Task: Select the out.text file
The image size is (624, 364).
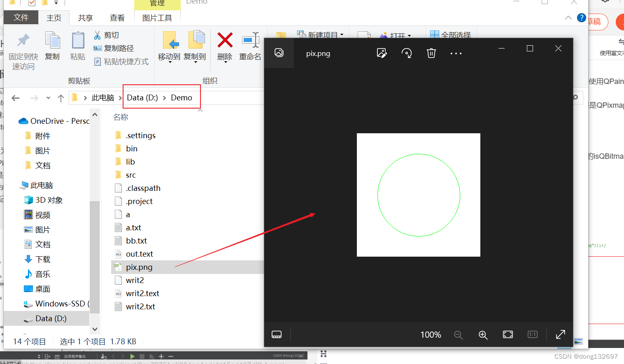Action: [134, 254]
